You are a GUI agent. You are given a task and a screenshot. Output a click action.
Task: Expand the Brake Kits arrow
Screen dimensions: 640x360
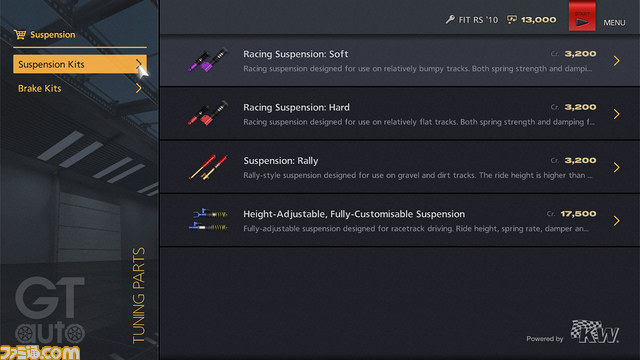pos(139,88)
